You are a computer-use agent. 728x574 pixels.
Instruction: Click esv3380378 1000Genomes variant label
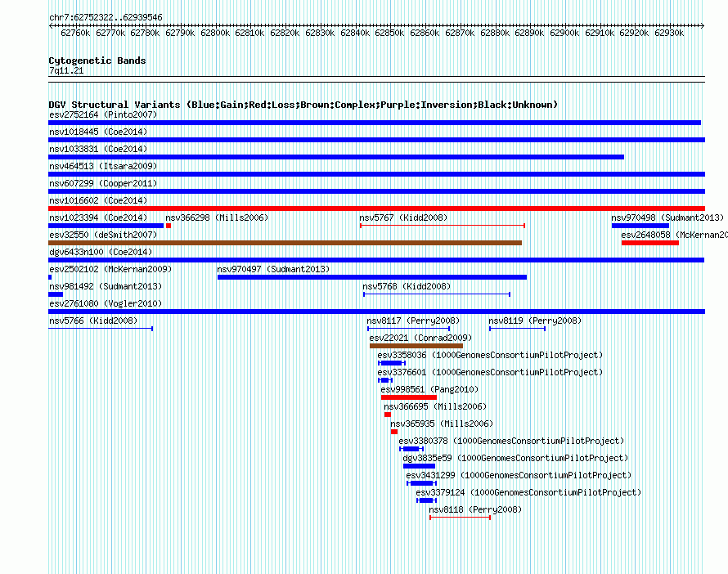(x=511, y=441)
